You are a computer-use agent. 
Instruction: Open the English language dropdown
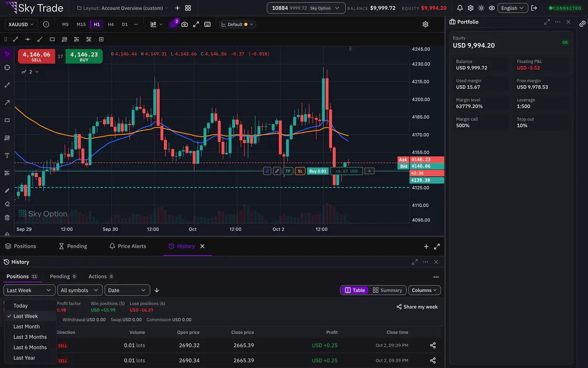click(512, 8)
